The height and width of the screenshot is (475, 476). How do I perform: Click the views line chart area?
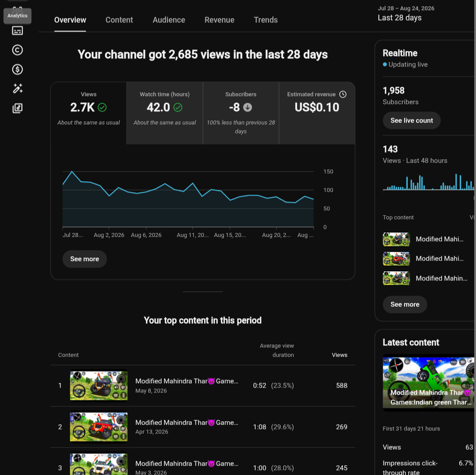click(x=188, y=199)
